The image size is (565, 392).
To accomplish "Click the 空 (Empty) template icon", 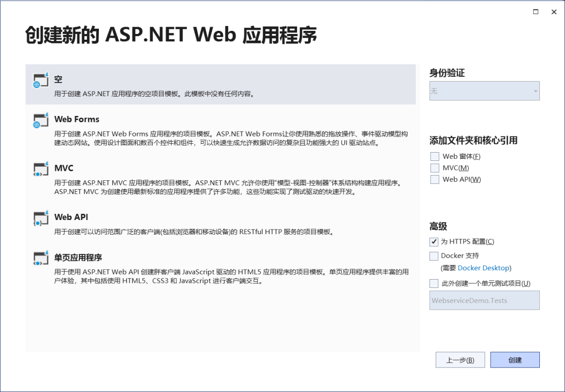I will coord(41,80).
